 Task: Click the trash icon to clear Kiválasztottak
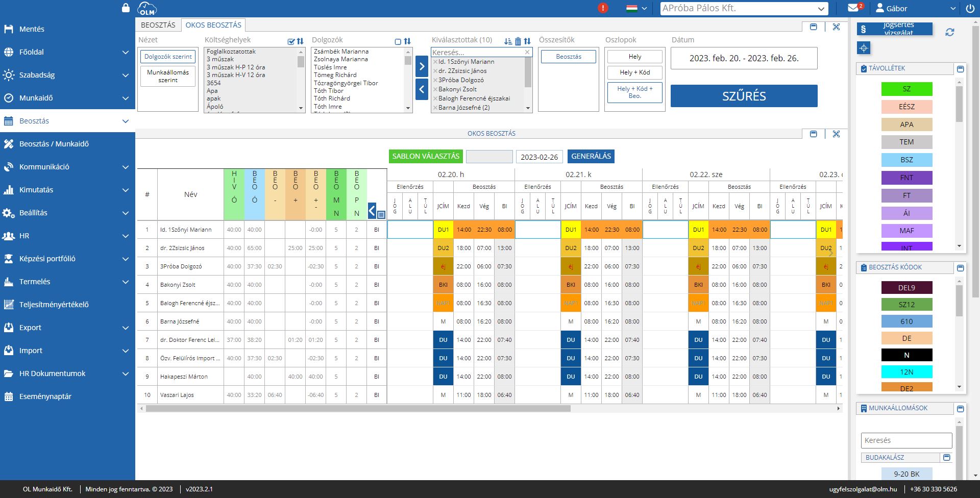click(x=518, y=41)
